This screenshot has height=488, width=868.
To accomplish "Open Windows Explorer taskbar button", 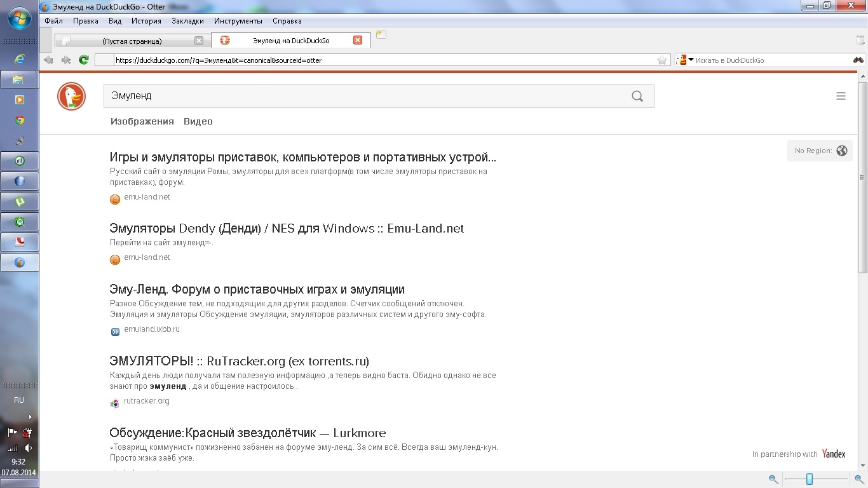I will [20, 79].
